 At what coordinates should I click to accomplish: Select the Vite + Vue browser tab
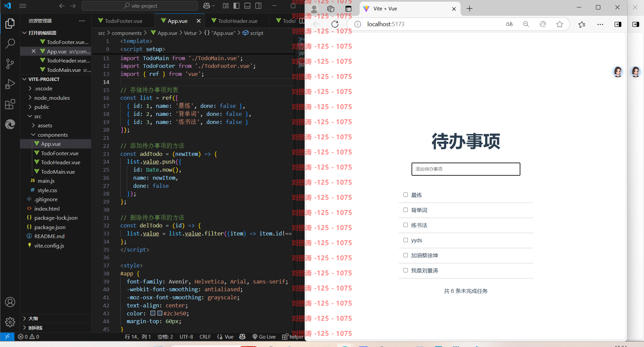click(x=410, y=9)
